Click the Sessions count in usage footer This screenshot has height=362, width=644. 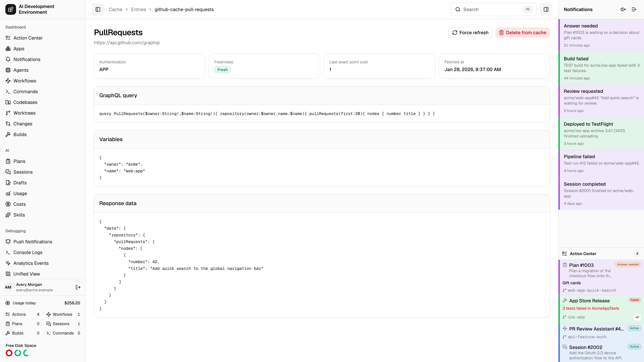coord(79,324)
